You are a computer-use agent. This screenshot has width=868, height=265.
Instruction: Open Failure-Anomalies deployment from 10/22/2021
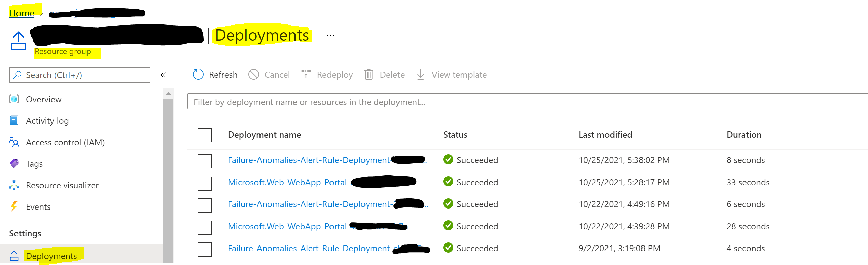[328, 204]
